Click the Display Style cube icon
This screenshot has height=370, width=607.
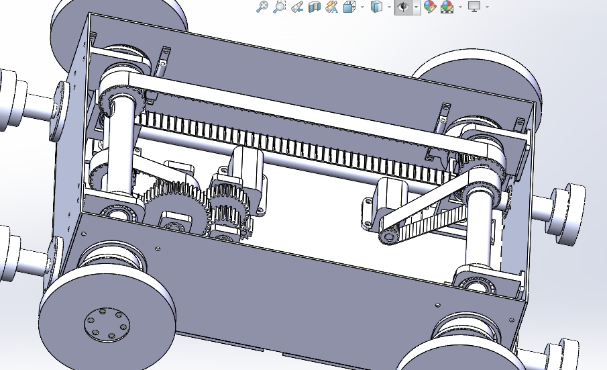tap(376, 7)
